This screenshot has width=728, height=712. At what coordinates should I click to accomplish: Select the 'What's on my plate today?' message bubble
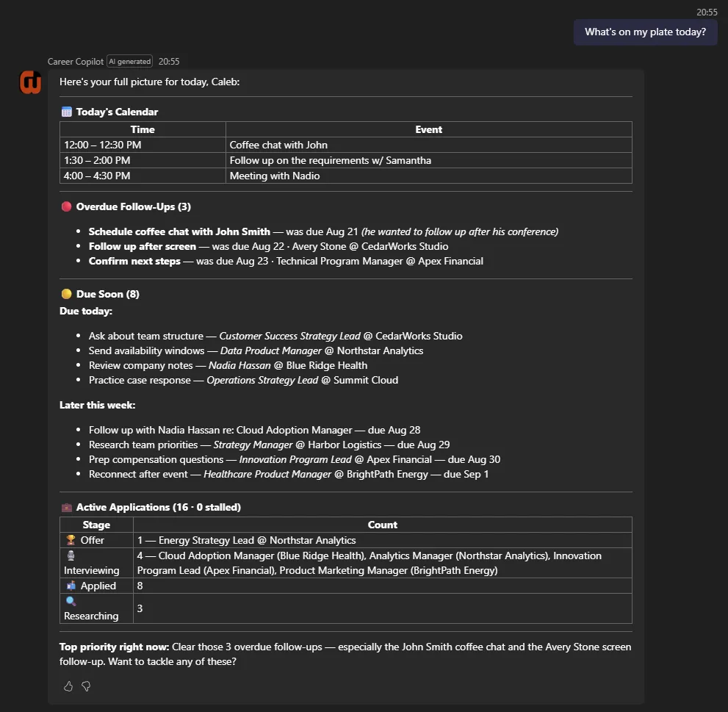(646, 32)
